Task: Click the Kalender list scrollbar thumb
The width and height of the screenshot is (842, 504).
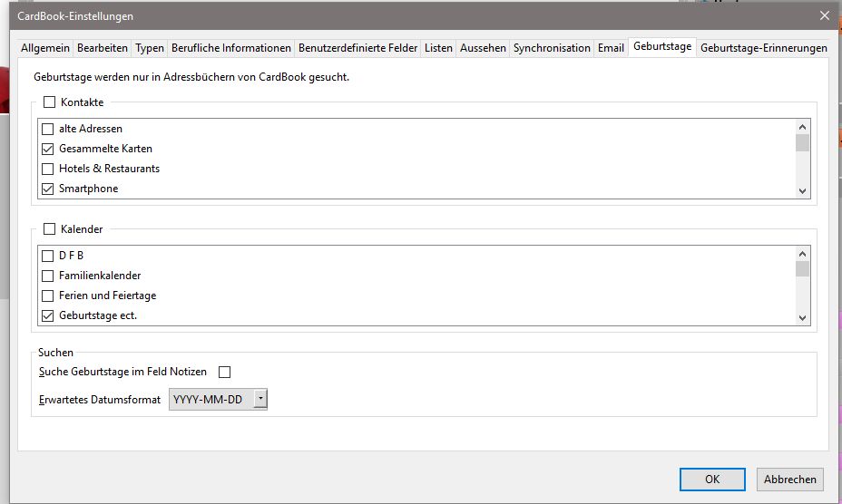Action: tap(802, 269)
